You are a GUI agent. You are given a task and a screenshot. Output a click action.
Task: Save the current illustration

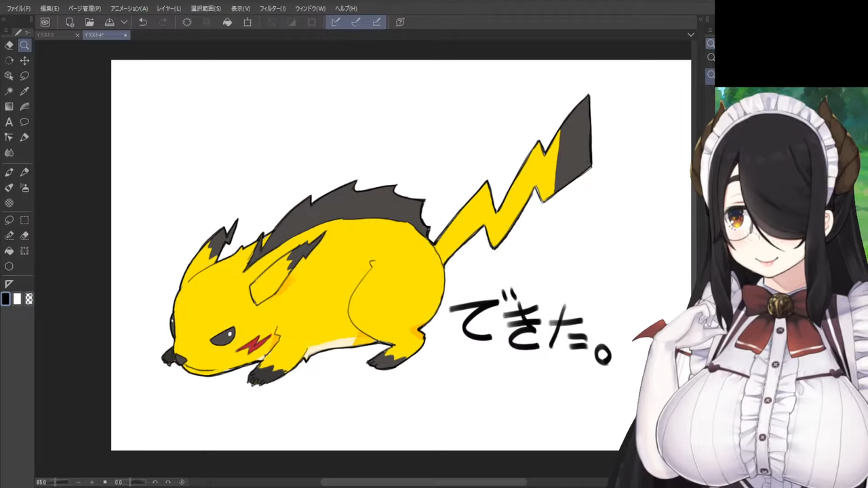pyautogui.click(x=109, y=22)
